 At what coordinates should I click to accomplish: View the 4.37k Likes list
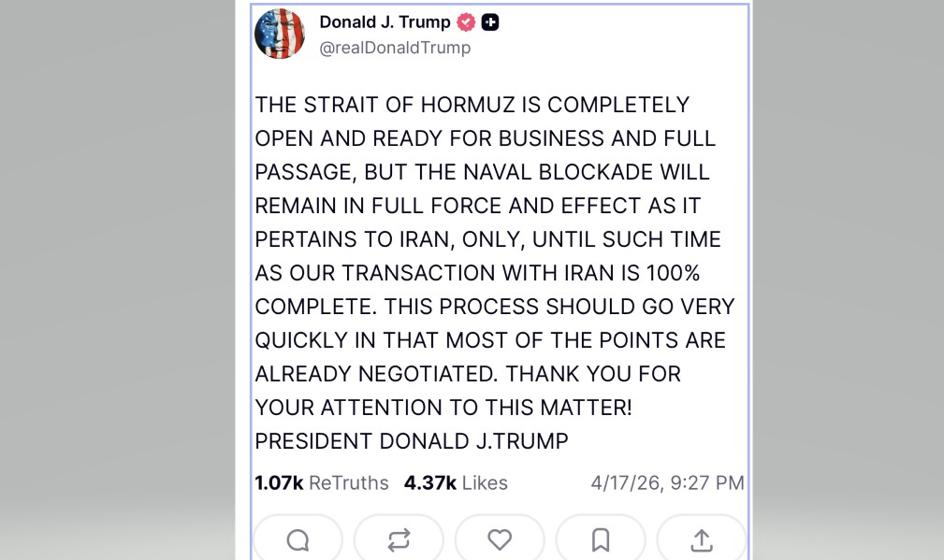pyautogui.click(x=456, y=483)
